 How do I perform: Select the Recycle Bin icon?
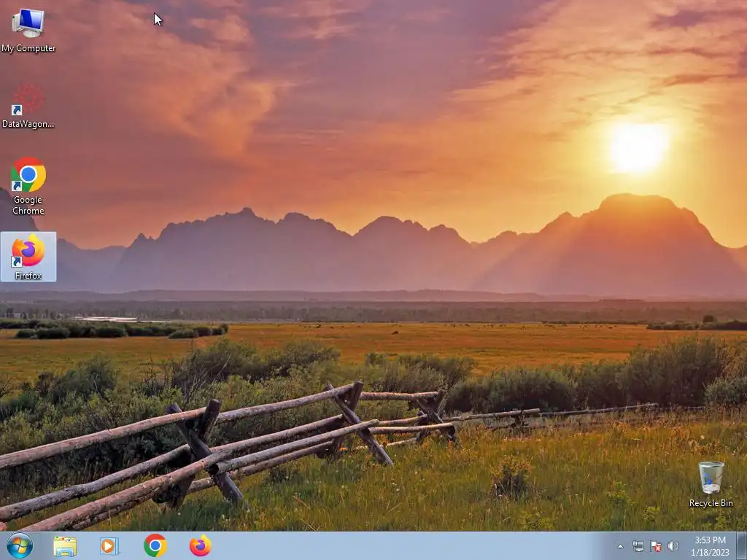[711, 484]
